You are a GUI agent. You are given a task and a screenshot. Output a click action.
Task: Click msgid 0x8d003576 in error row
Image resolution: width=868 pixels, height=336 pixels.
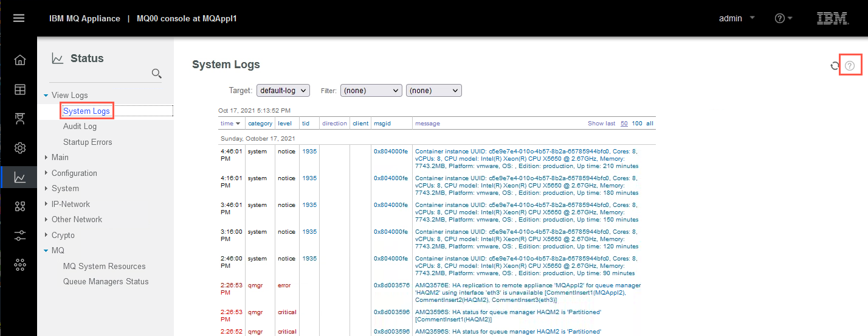pyautogui.click(x=391, y=285)
